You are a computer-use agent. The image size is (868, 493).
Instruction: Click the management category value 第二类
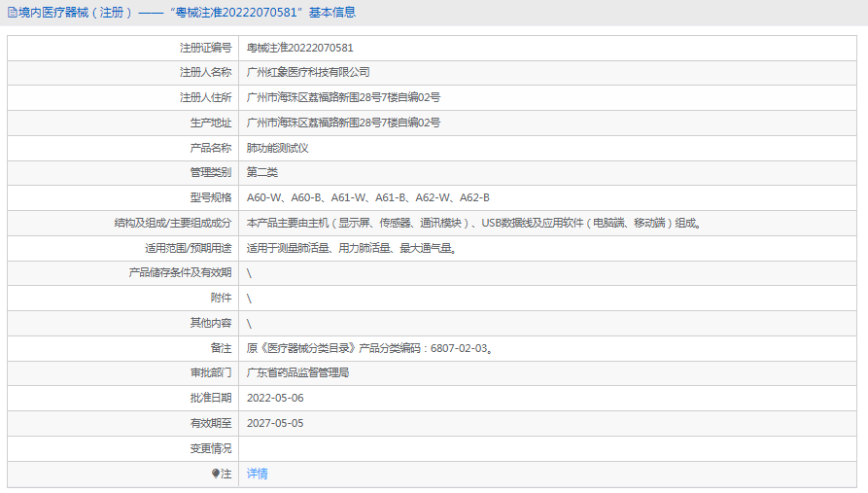pos(262,172)
